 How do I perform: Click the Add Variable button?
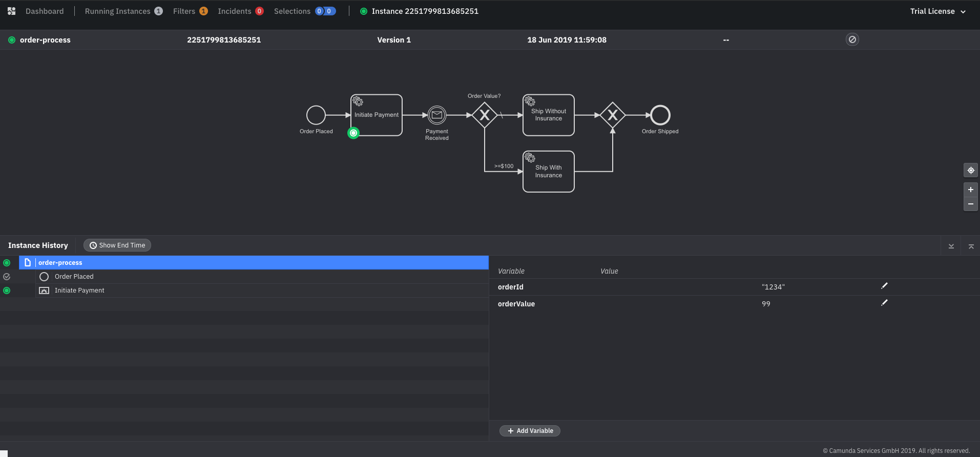pyautogui.click(x=530, y=431)
